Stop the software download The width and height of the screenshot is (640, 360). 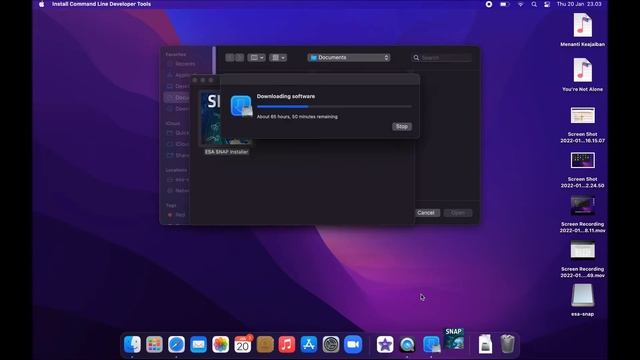click(402, 127)
